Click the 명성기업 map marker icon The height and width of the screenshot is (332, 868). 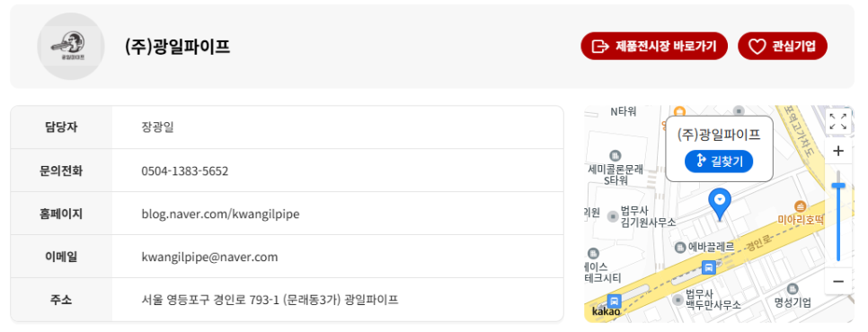click(793, 289)
